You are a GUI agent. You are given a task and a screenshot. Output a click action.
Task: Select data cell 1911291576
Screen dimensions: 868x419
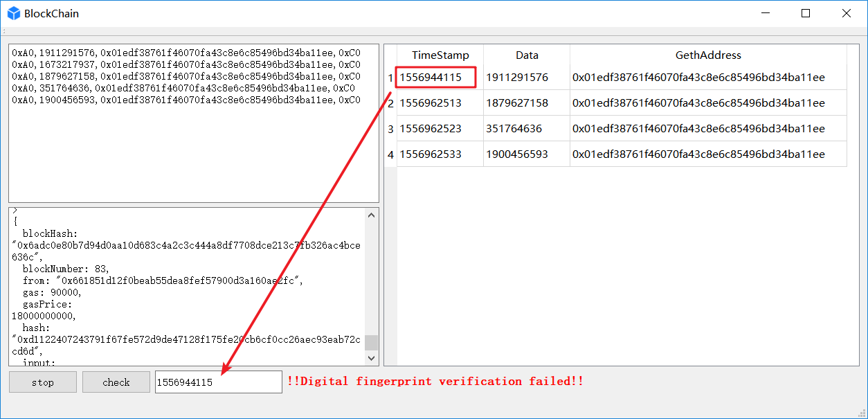[x=527, y=78]
